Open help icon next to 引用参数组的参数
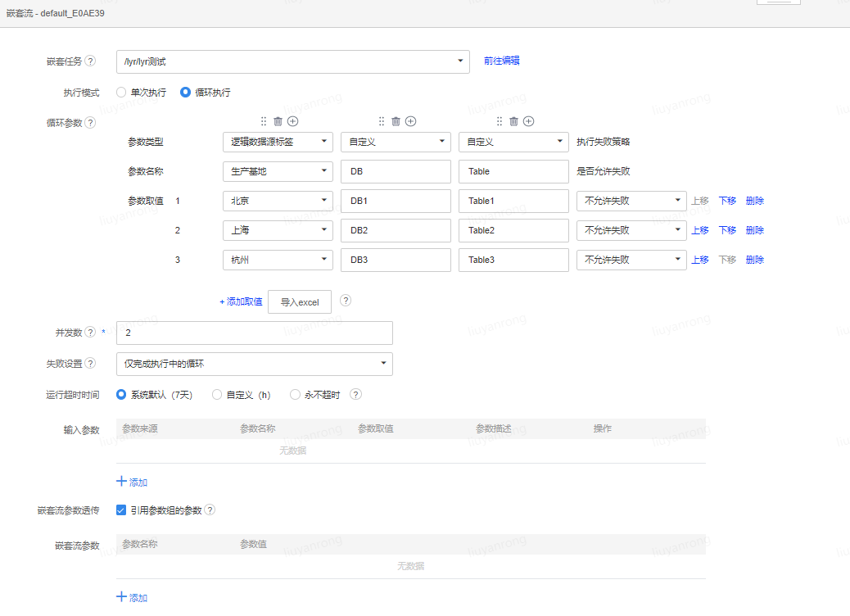Image resolution: width=850 pixels, height=616 pixels. [x=210, y=510]
